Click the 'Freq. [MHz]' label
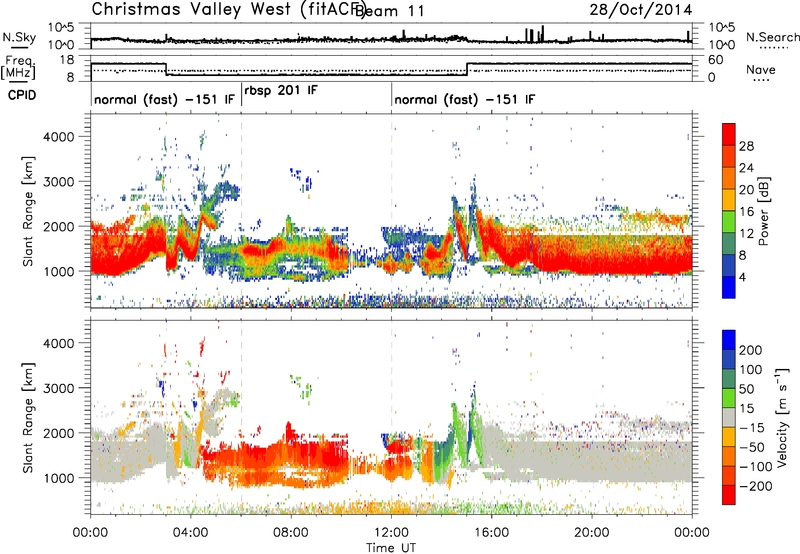 pyautogui.click(x=19, y=67)
